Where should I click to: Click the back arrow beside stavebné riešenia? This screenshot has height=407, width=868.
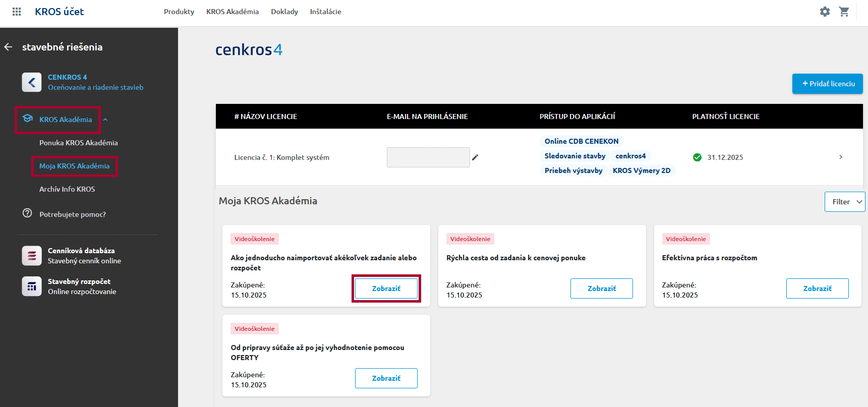9,47
